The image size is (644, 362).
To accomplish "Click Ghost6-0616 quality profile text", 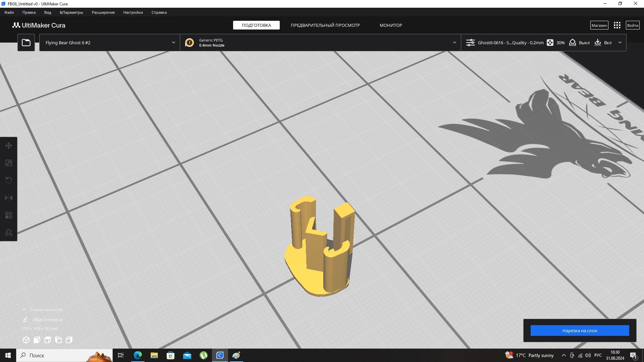I will click(x=511, y=43).
